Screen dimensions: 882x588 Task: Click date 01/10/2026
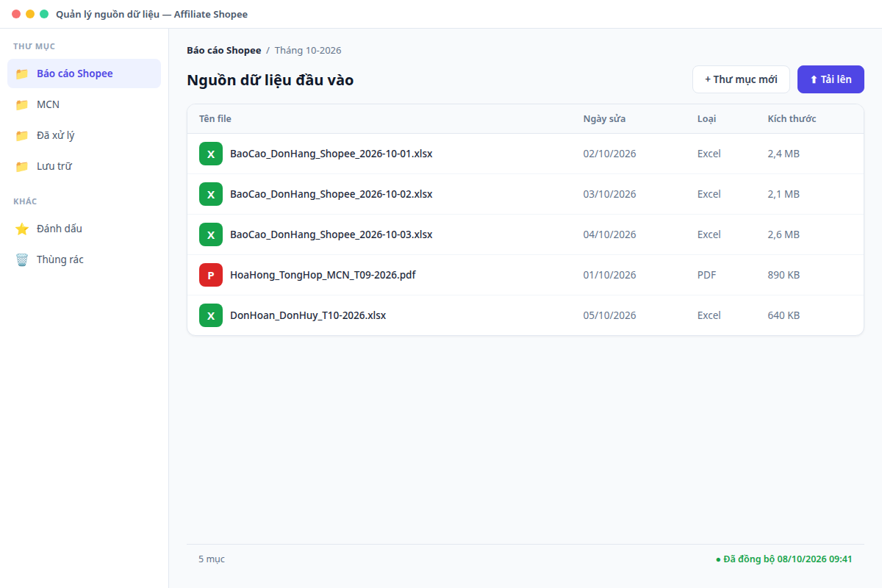click(x=609, y=275)
